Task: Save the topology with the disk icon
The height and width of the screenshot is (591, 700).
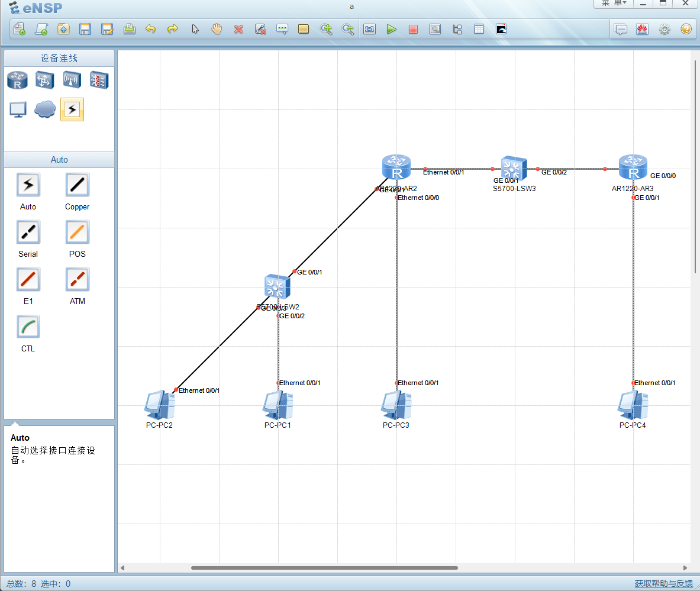Action: tap(85, 30)
